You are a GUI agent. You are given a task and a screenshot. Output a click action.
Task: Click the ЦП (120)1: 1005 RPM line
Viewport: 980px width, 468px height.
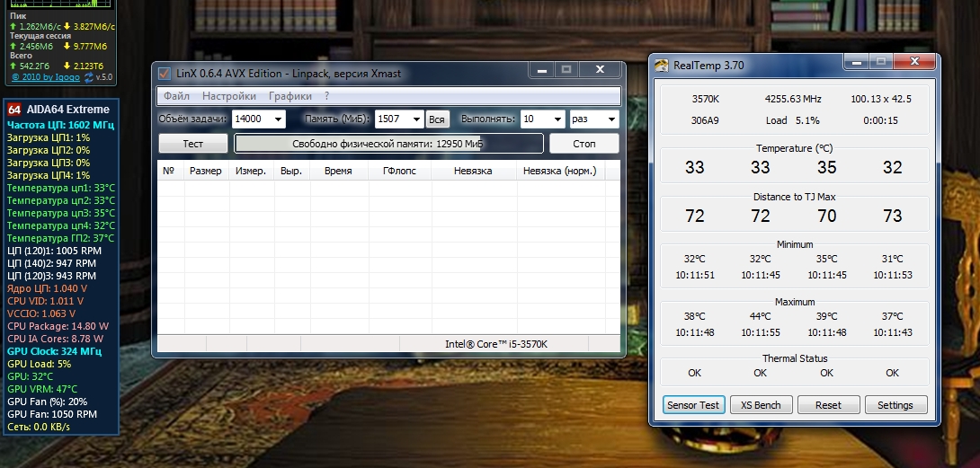click(x=54, y=251)
